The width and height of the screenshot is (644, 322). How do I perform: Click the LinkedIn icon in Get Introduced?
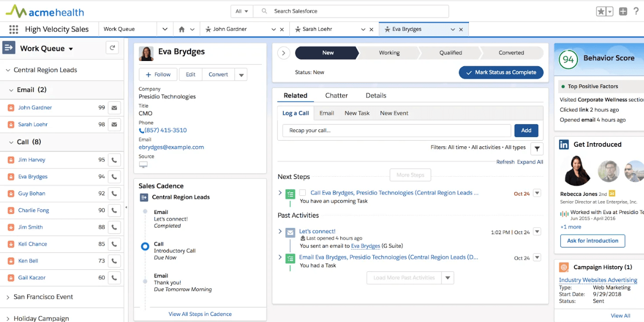pyautogui.click(x=564, y=145)
